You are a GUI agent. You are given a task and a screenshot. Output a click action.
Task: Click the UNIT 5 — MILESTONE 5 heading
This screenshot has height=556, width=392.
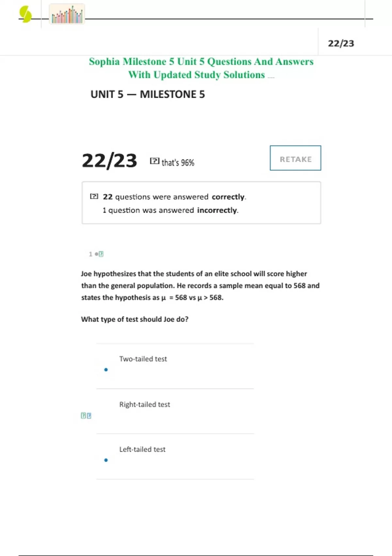[148, 95]
